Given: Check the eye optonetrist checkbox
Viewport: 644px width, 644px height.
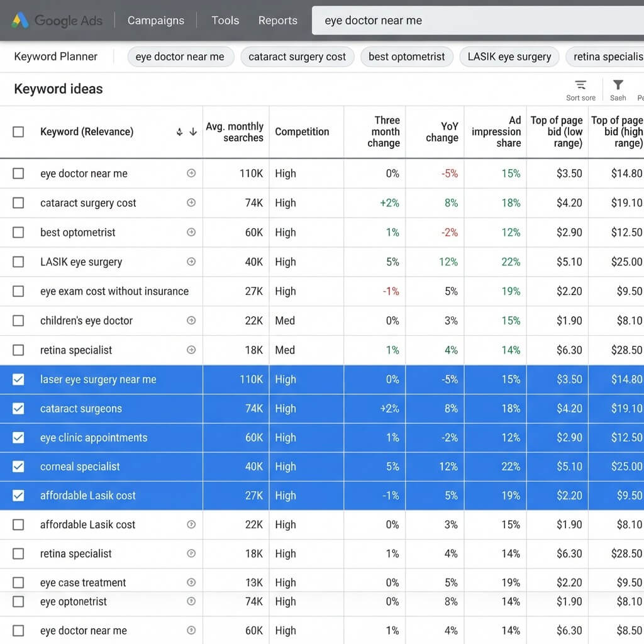Looking at the screenshot, I should tap(18, 602).
